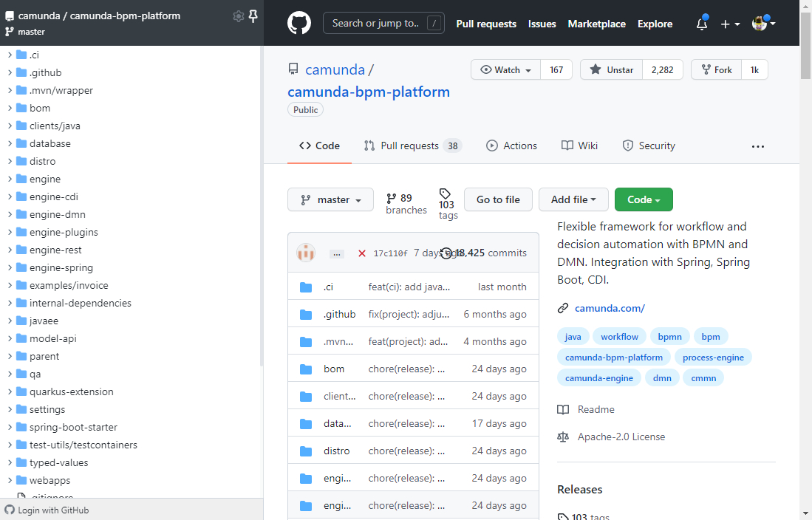The width and height of the screenshot is (812, 520).
Task: Open the bom folder in file list
Action: (x=334, y=369)
